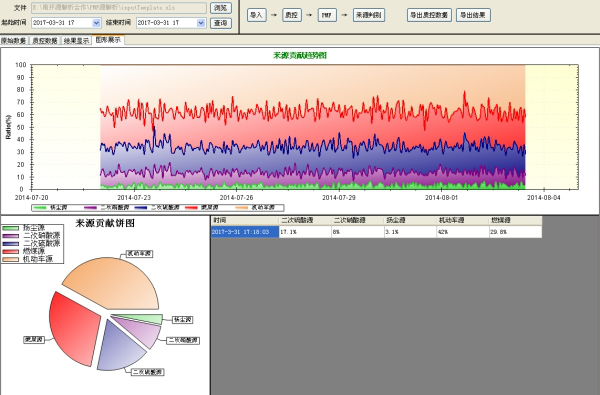This screenshot has width=600, height=395.
Task: Click the 2014-07-23 x-axis date label
Action: (x=134, y=198)
